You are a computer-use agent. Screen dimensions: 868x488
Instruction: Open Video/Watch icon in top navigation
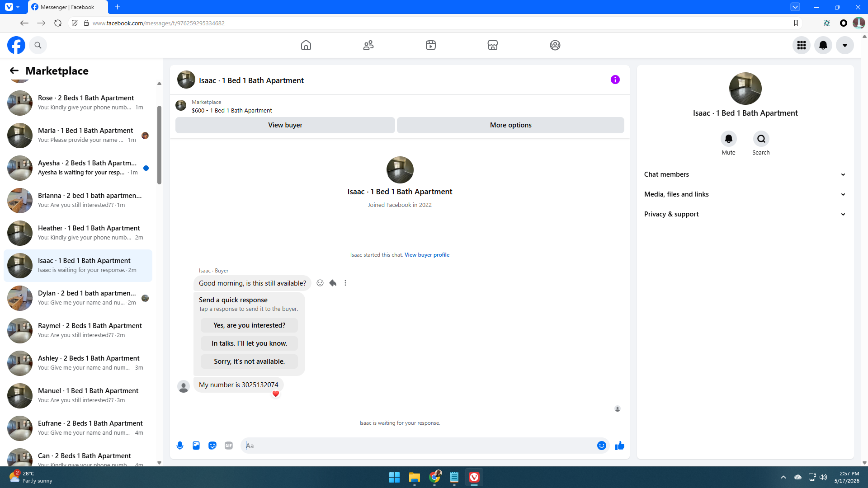click(x=431, y=45)
